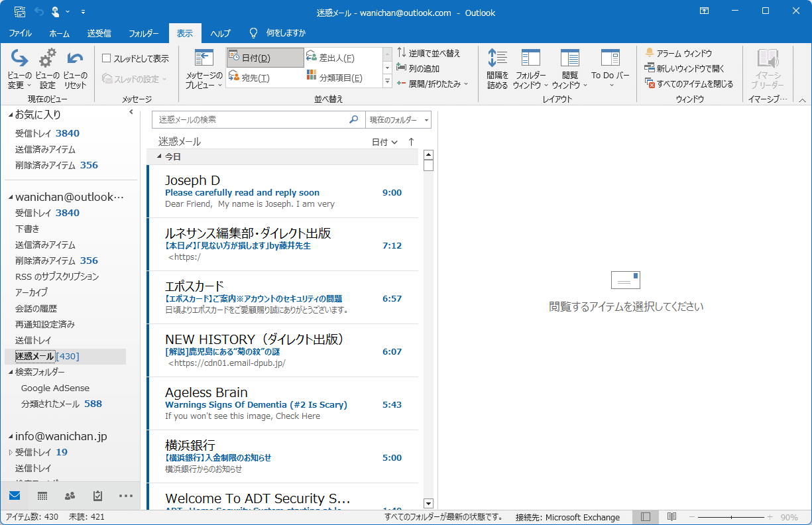The image size is (812, 525).
Task: Open the エポスカード email
Action: [x=283, y=298]
